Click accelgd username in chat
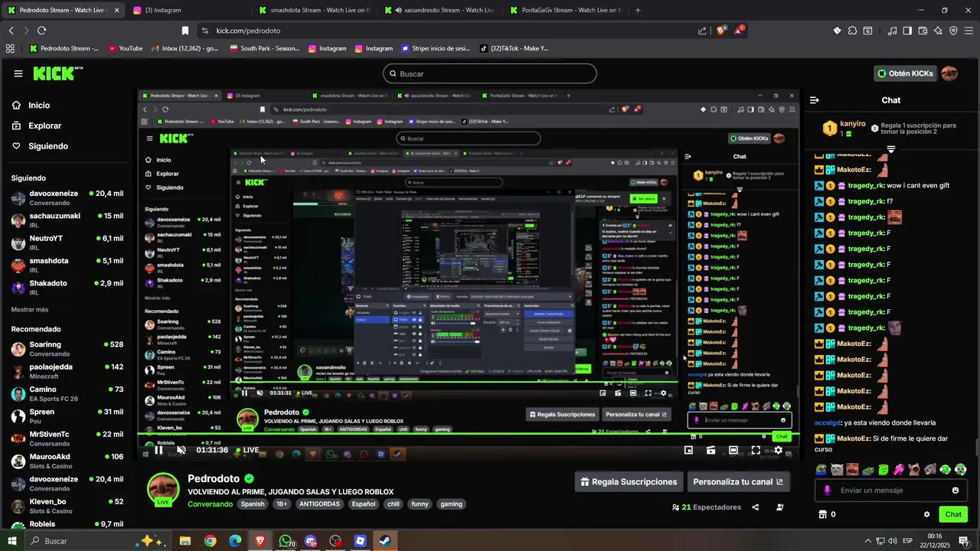 click(x=828, y=422)
